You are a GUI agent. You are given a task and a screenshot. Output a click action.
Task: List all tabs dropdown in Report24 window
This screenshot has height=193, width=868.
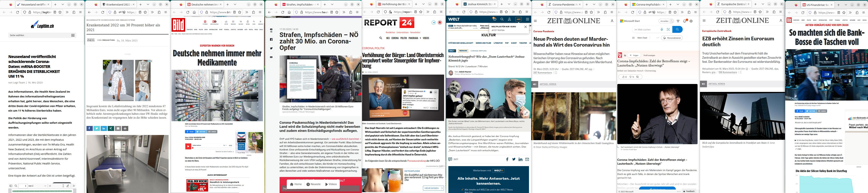[x=423, y=4]
